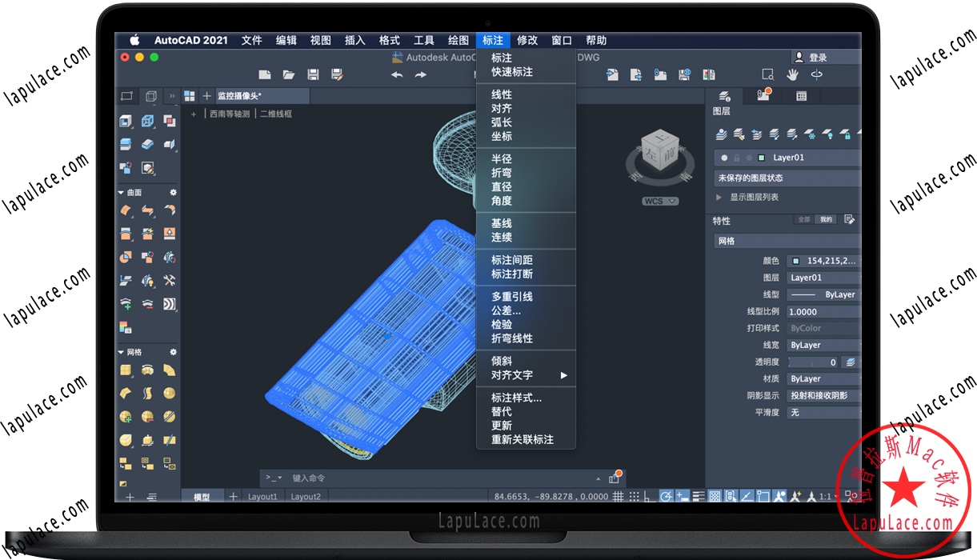The image size is (977, 560).
Task: Toggle Layer01 on/off visibility dot
Action: pyautogui.click(x=724, y=158)
